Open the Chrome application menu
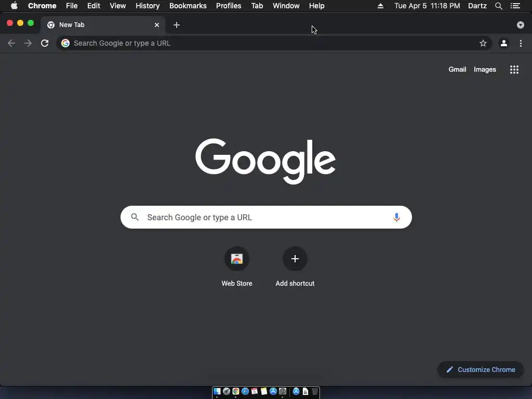Image resolution: width=532 pixels, height=399 pixels. click(42, 6)
